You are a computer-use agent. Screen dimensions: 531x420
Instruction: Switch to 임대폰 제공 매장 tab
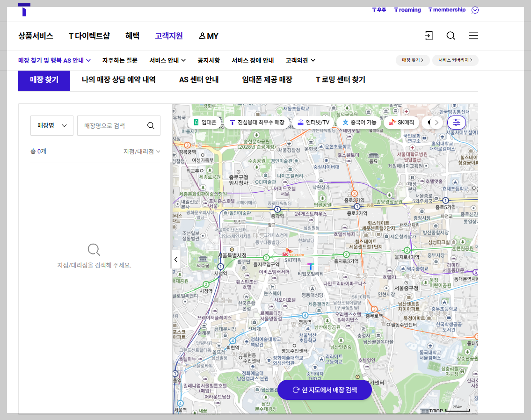tap(267, 80)
